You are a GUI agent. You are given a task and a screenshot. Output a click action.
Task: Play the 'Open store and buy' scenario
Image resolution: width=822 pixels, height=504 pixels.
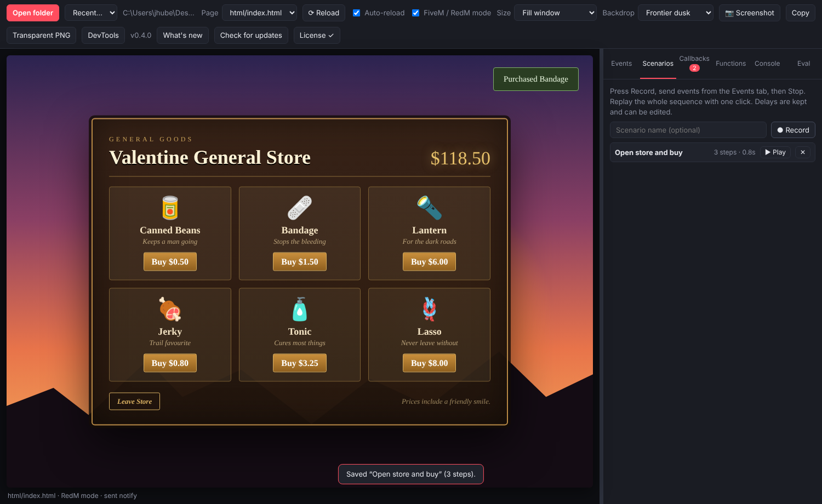click(x=775, y=152)
